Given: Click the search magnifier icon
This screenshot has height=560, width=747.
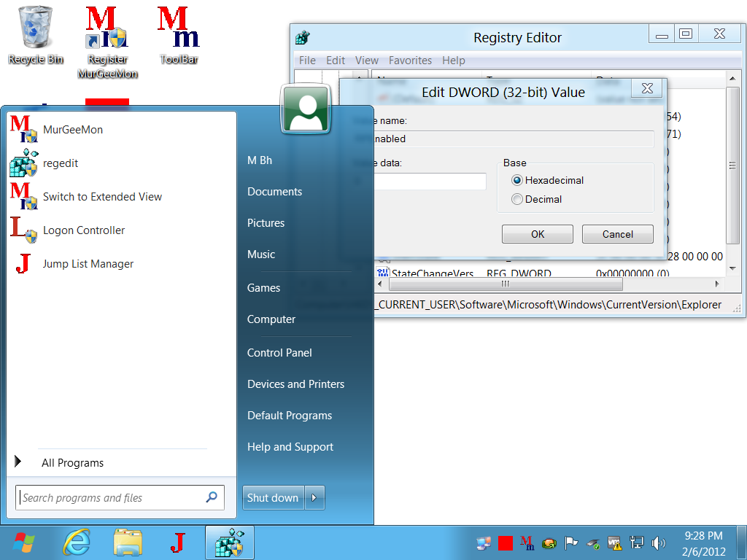Looking at the screenshot, I should click(212, 497).
